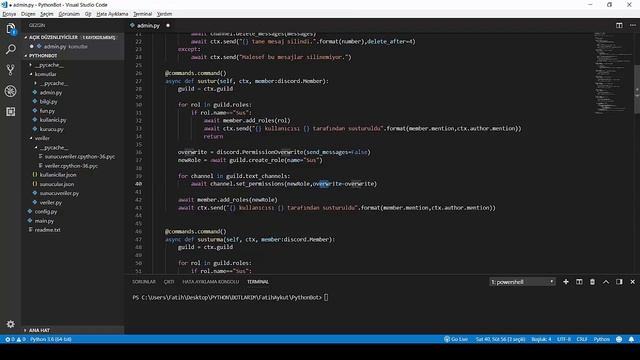This screenshot has height=360, width=640.
Task: Kill terminal with the trash icon
Action: tap(592, 282)
